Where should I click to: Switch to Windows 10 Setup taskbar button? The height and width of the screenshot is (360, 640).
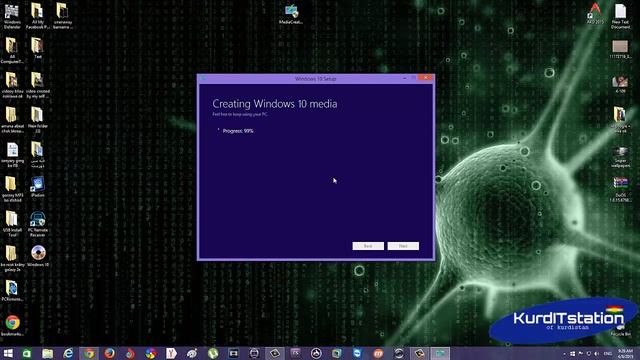(x=440, y=353)
